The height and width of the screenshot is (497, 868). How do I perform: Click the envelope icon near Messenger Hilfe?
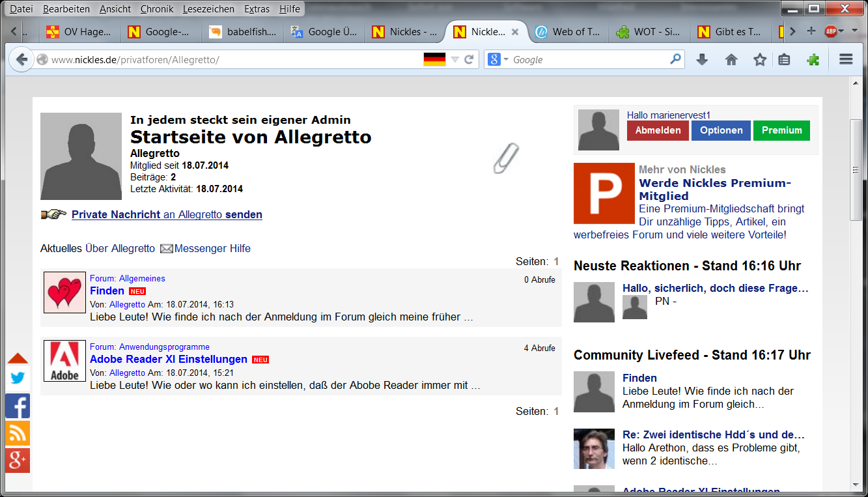[167, 249]
